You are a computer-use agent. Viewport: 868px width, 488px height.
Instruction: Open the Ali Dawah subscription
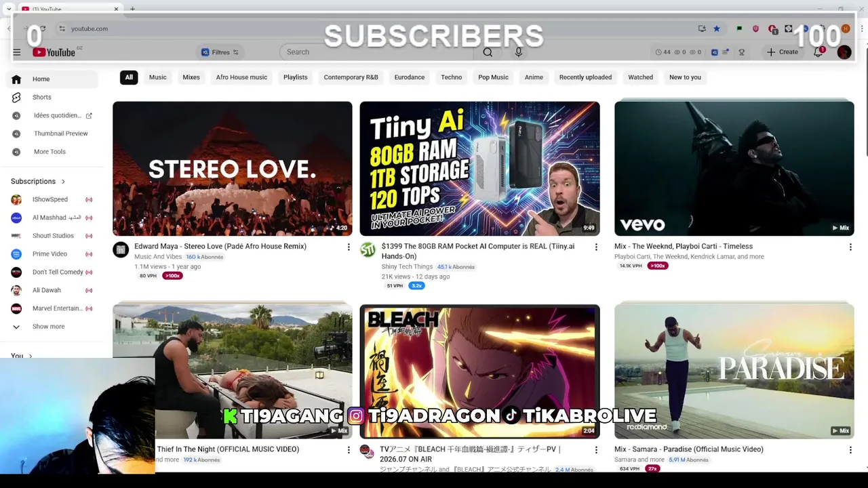[52, 290]
